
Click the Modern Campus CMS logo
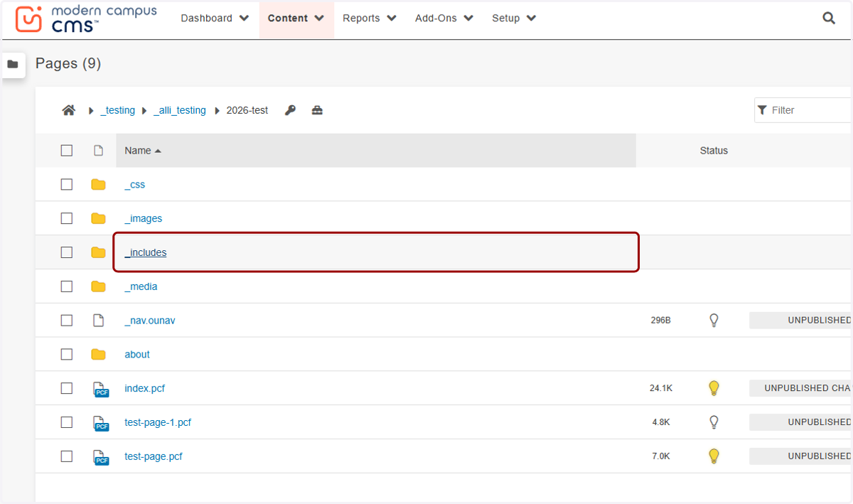click(x=86, y=19)
